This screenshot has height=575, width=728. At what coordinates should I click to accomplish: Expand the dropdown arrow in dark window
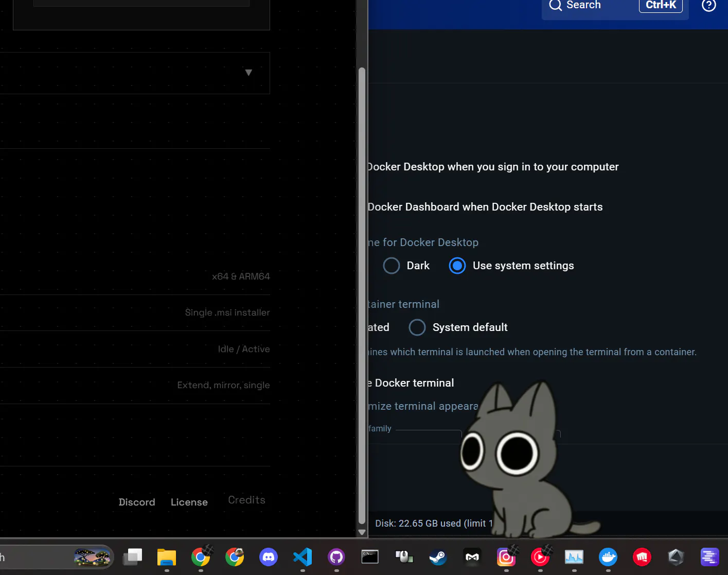[248, 73]
